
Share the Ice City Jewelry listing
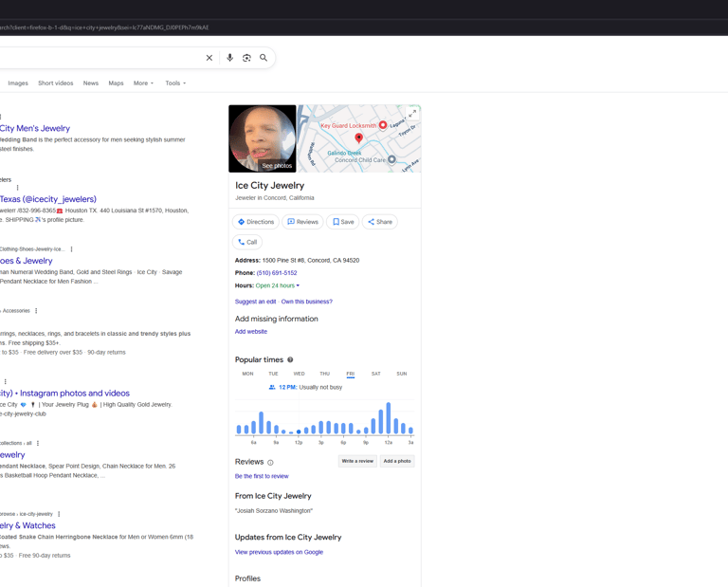pyautogui.click(x=380, y=222)
